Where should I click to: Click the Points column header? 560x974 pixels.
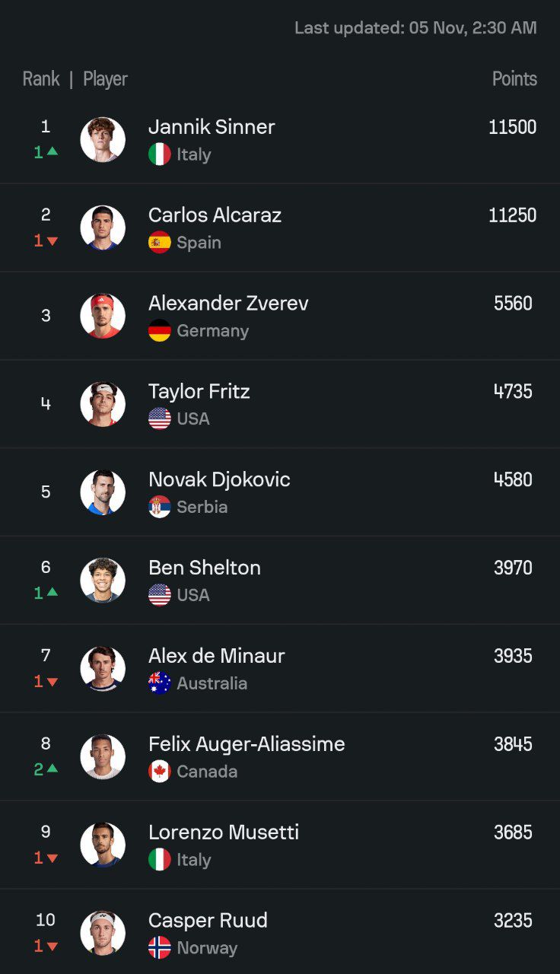pos(514,79)
